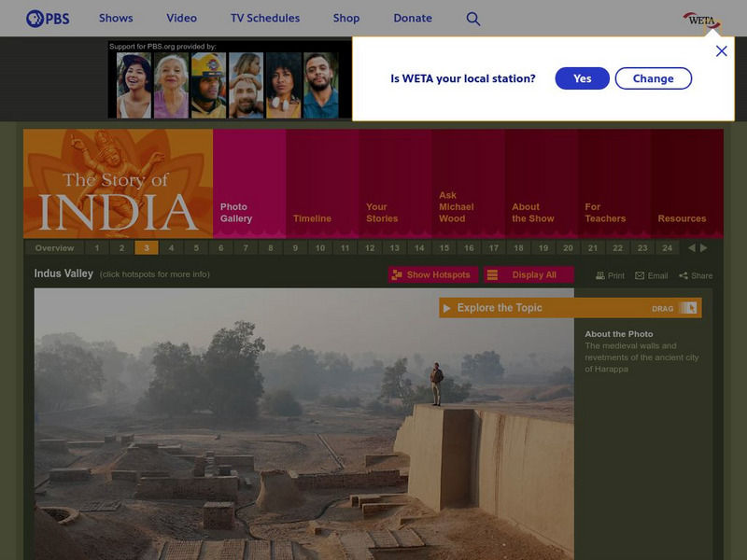The height and width of the screenshot is (560, 747).
Task: Dismiss the local station prompt with X
Action: tap(721, 50)
